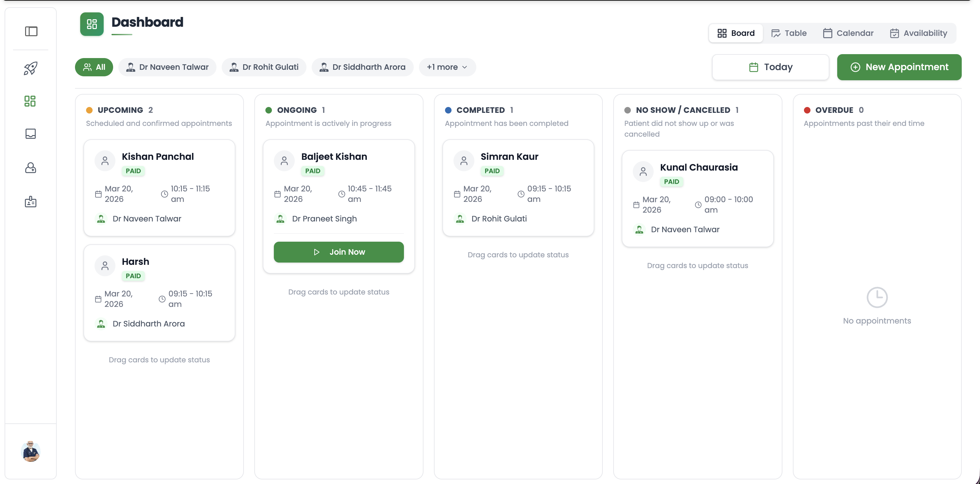The width and height of the screenshot is (980, 484).
Task: Filter by Dr Rohit Gulati
Action: (x=264, y=67)
